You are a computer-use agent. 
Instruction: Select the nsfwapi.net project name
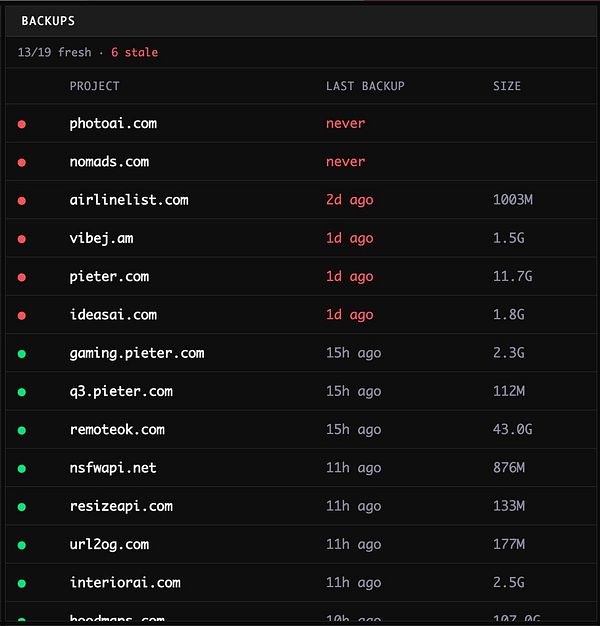point(113,468)
